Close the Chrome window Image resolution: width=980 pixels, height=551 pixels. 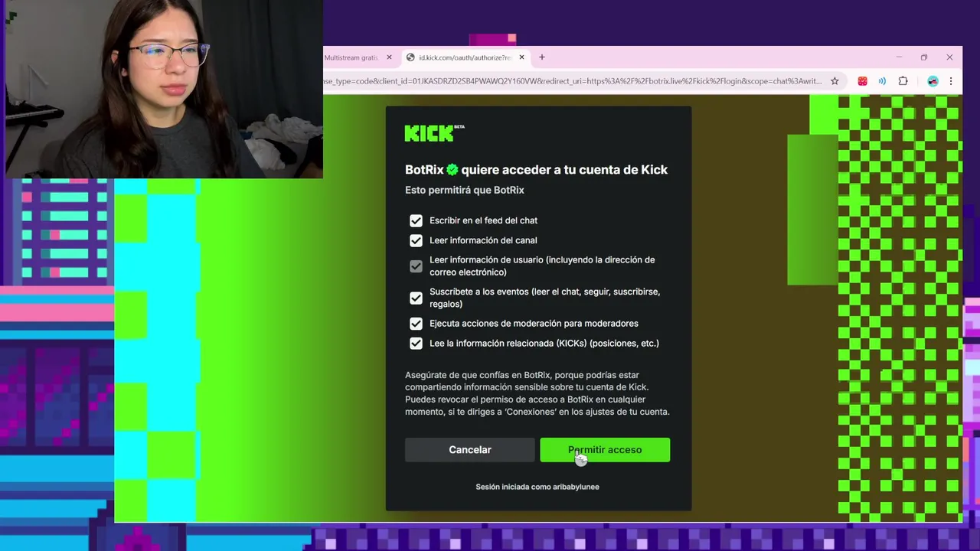(949, 57)
